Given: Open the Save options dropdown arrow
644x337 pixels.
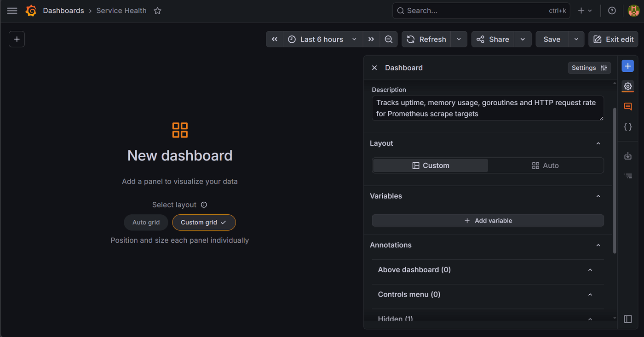Looking at the screenshot, I should click(x=576, y=40).
